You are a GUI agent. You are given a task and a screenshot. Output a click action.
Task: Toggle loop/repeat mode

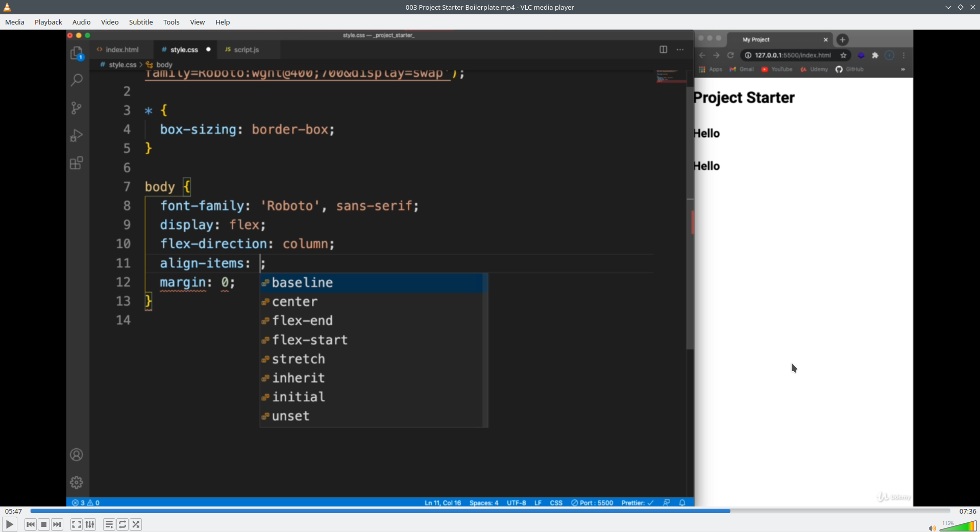122,524
